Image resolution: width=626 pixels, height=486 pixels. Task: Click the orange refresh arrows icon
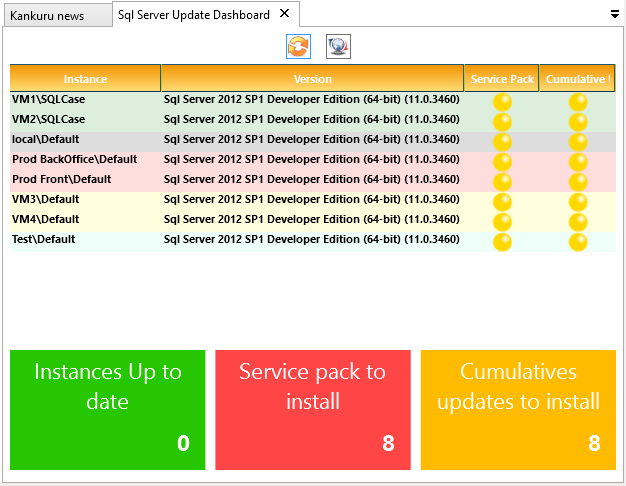298,46
